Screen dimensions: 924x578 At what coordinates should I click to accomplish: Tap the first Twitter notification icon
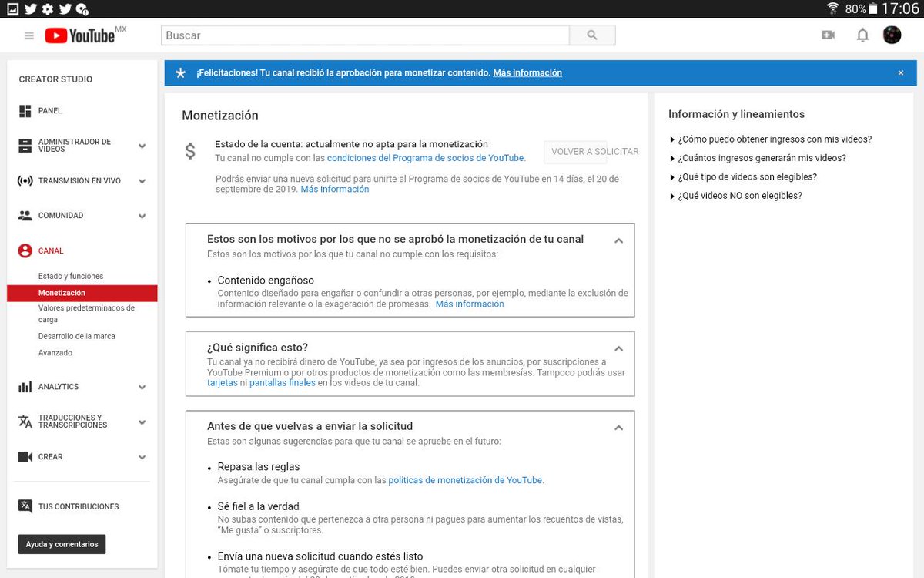point(31,9)
